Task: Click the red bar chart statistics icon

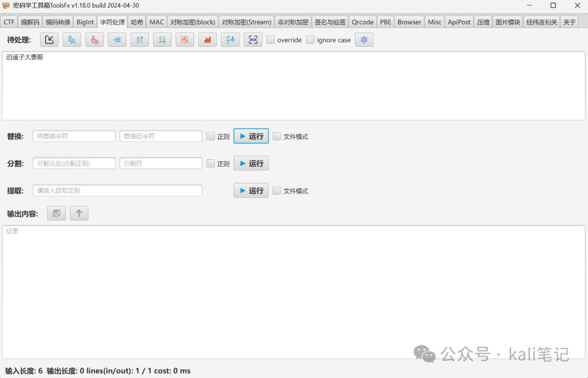Action: (207, 40)
